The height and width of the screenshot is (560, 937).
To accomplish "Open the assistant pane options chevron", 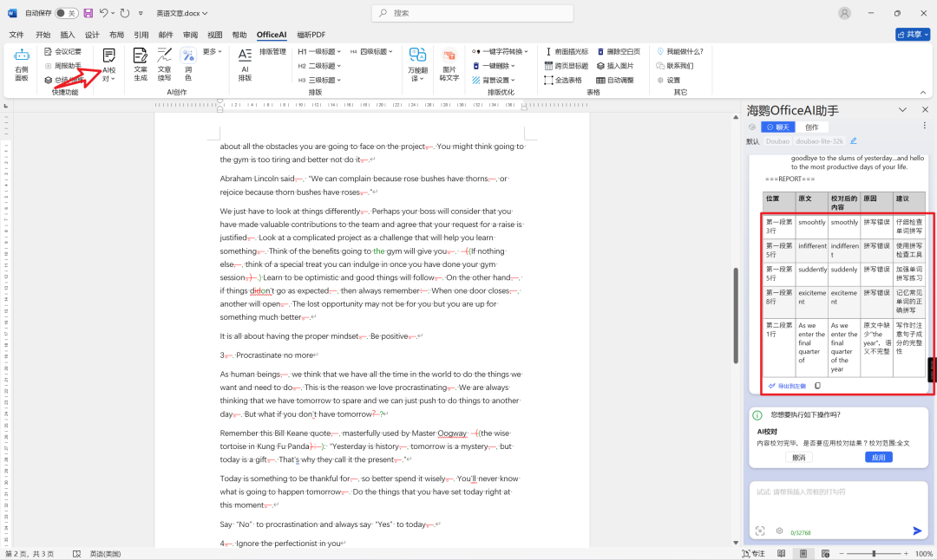I will (x=902, y=110).
